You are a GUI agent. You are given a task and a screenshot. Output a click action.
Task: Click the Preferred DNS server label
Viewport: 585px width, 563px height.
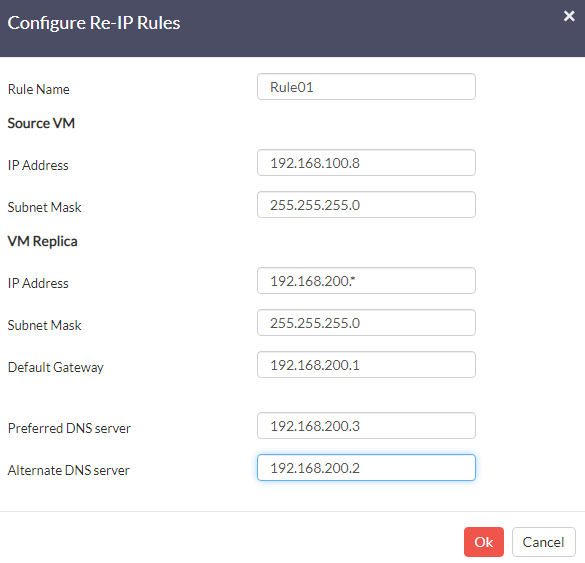[69, 428]
